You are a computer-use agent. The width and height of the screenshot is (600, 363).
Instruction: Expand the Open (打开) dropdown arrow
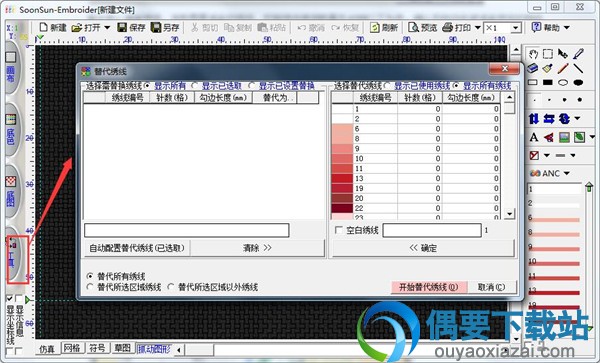click(107, 28)
